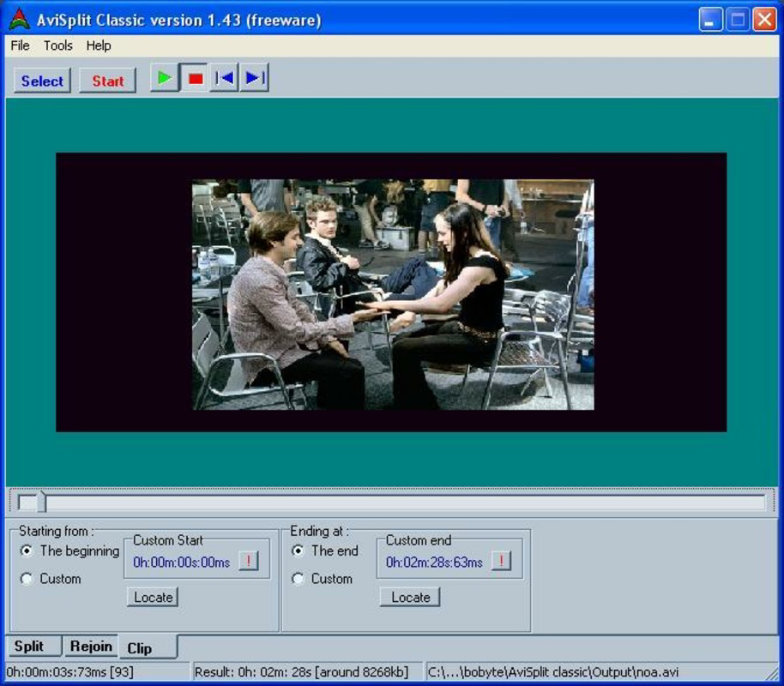This screenshot has width=784, height=686.
Task: Click the red Stop button
Action: [x=195, y=79]
